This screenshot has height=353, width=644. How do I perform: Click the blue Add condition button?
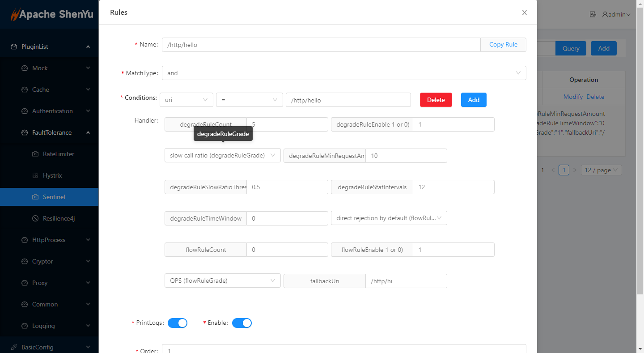pyautogui.click(x=474, y=100)
